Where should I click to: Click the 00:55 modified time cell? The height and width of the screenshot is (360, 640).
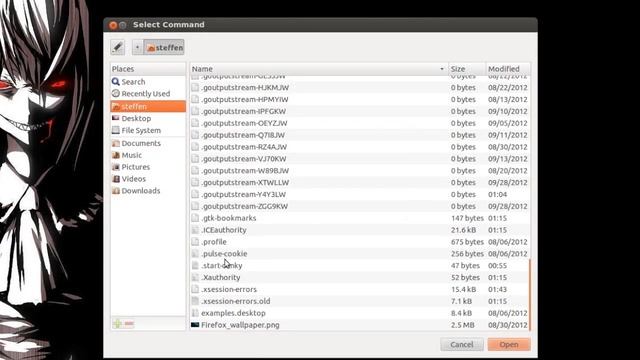tap(497, 265)
